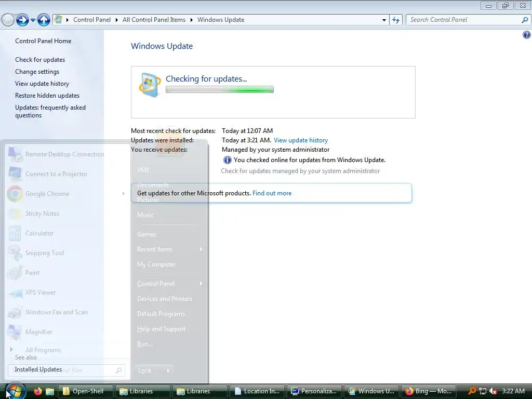Open Games in Start menu
The width and height of the screenshot is (532, 399).
(147, 234)
